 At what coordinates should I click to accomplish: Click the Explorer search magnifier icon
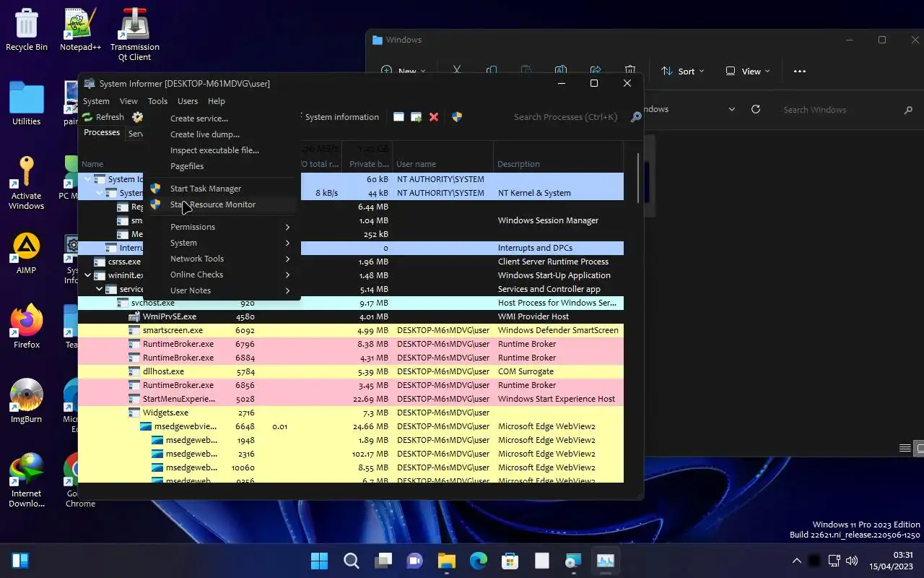click(908, 110)
